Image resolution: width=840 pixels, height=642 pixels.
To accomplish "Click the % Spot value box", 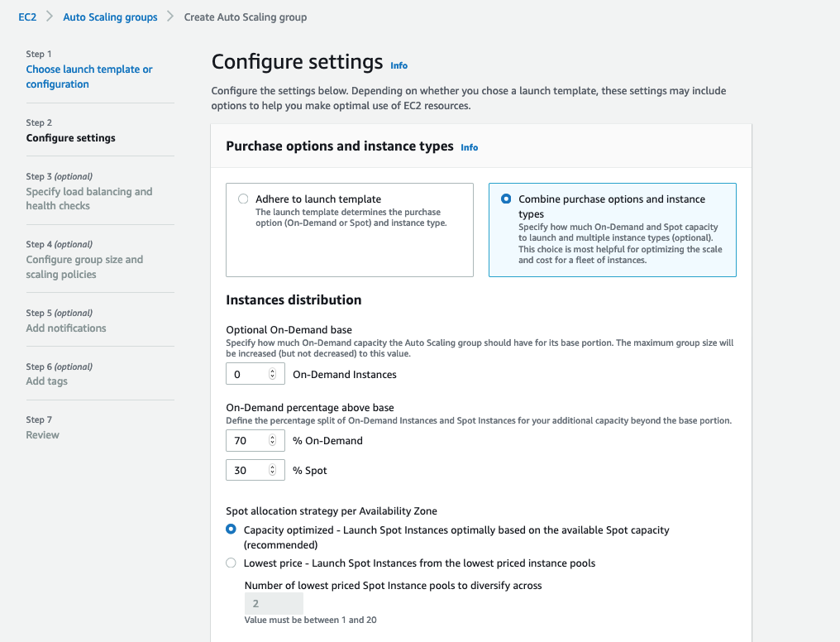I will 248,470.
